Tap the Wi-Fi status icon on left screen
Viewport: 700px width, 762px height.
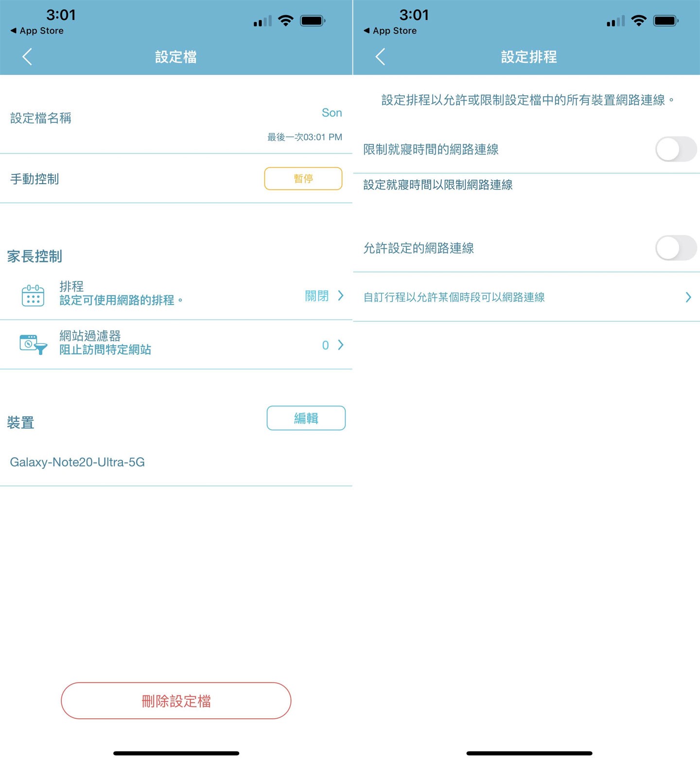click(x=286, y=20)
